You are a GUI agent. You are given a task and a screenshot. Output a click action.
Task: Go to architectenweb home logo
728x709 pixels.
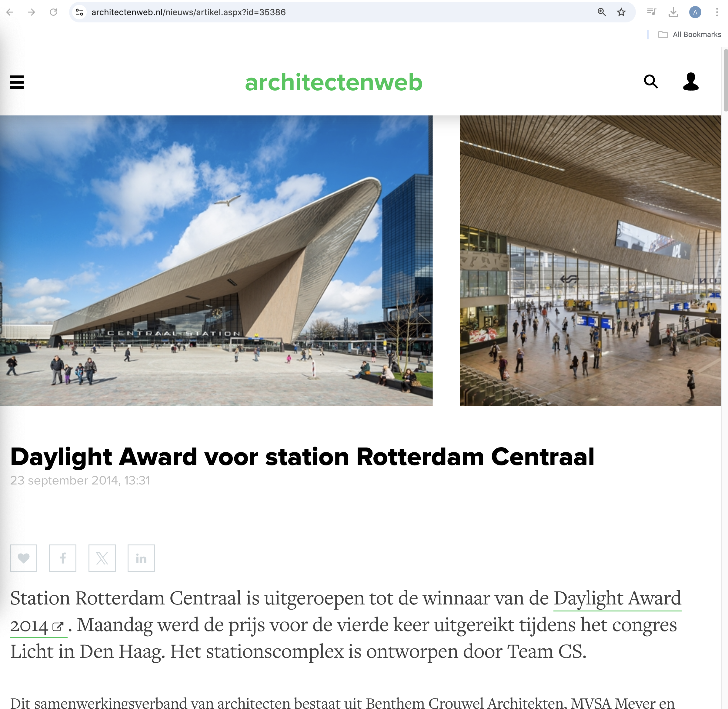tap(333, 82)
